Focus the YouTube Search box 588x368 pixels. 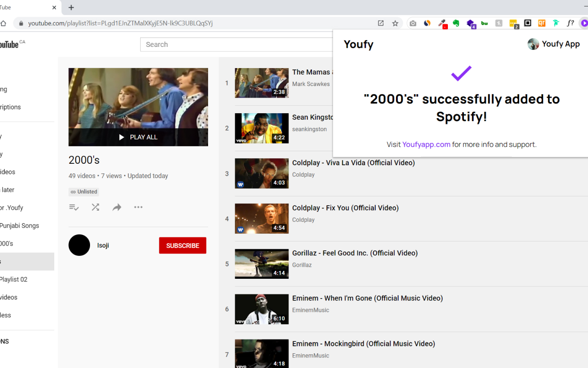click(237, 45)
